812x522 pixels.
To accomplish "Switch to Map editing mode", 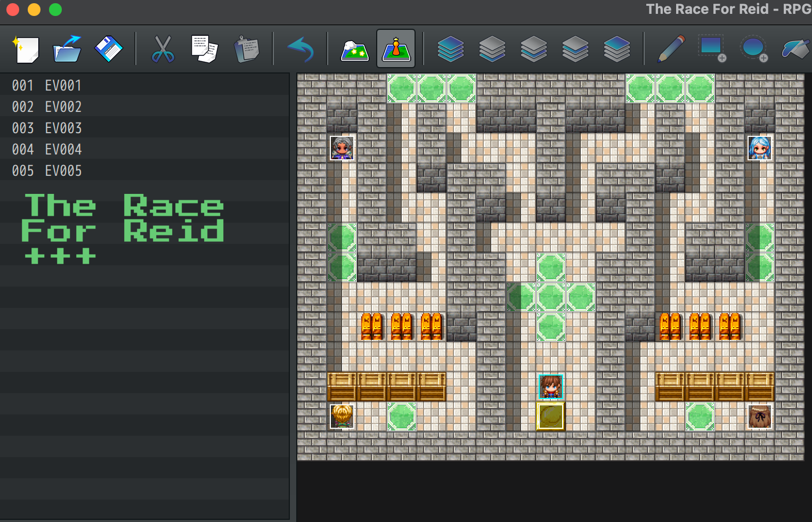I will 355,50.
